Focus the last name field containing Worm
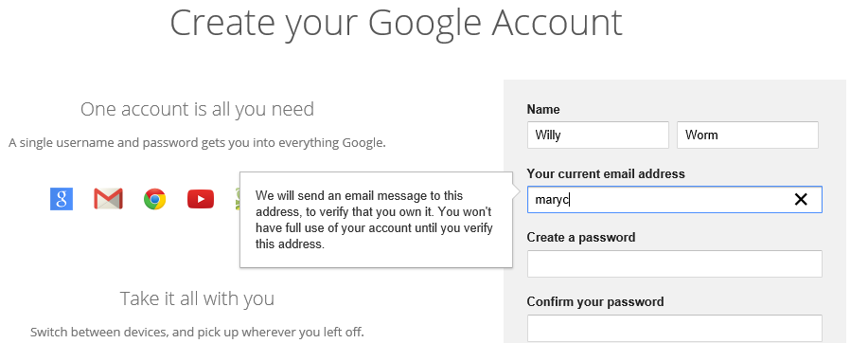 click(x=748, y=135)
